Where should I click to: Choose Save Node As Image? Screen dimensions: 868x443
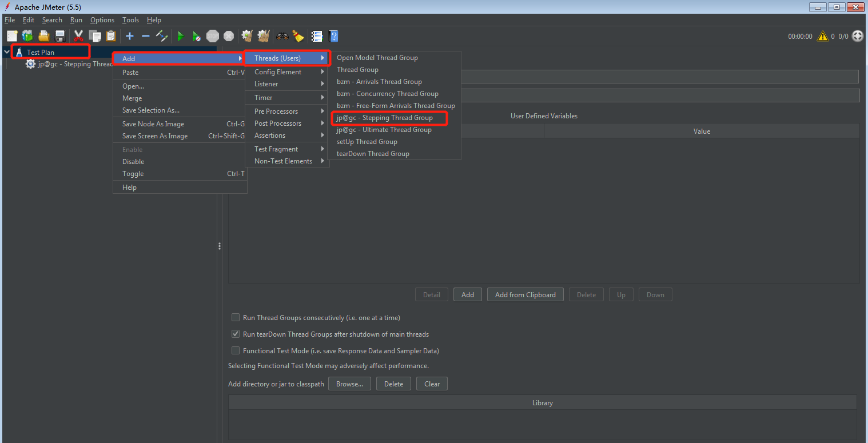[180, 124]
